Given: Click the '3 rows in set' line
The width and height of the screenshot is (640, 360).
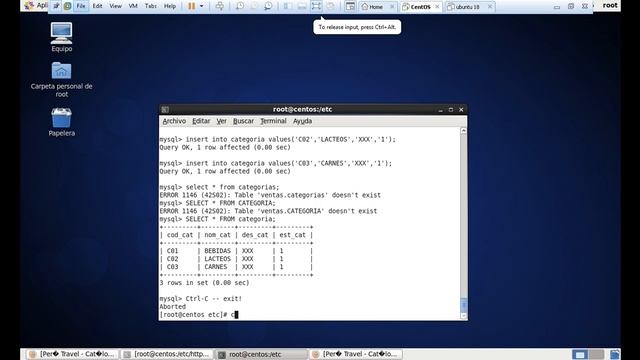Looking at the screenshot, I should coord(204,283).
